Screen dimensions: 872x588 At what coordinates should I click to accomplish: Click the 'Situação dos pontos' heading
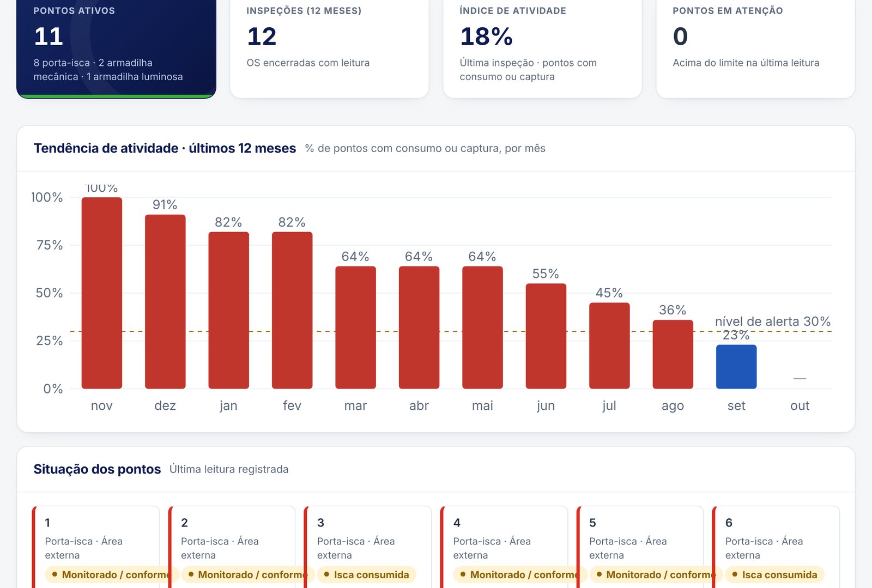[97, 469]
